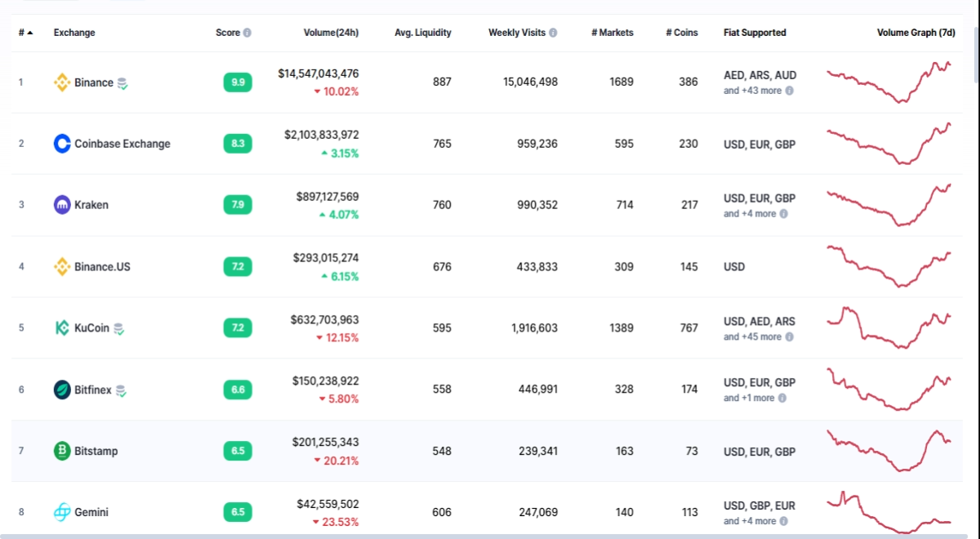Sort table by Exchange column header
The width and height of the screenshot is (980, 539).
coord(74,33)
